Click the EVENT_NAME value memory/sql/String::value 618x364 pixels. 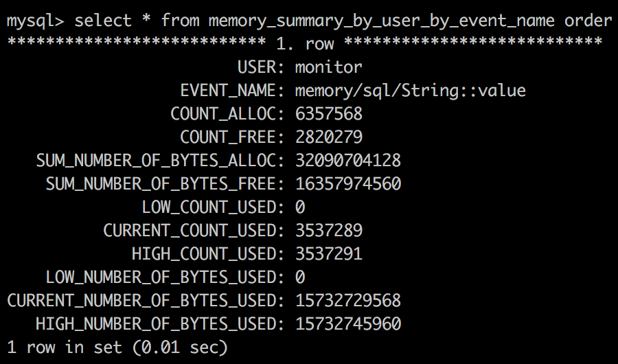click(410, 91)
